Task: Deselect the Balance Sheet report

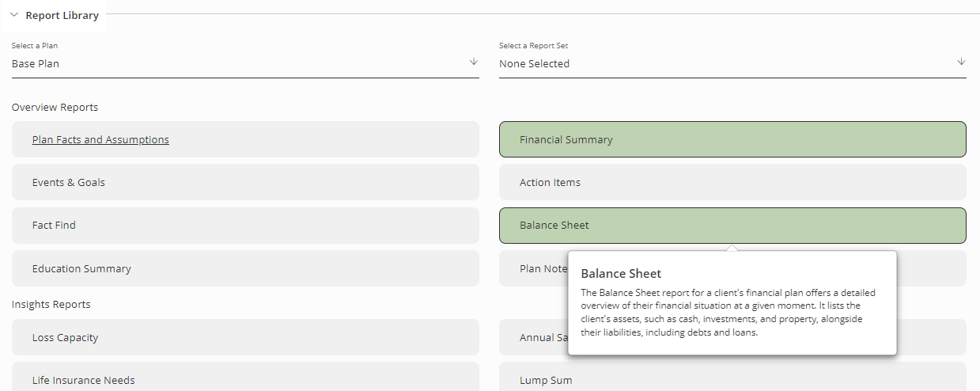Action: (732, 225)
